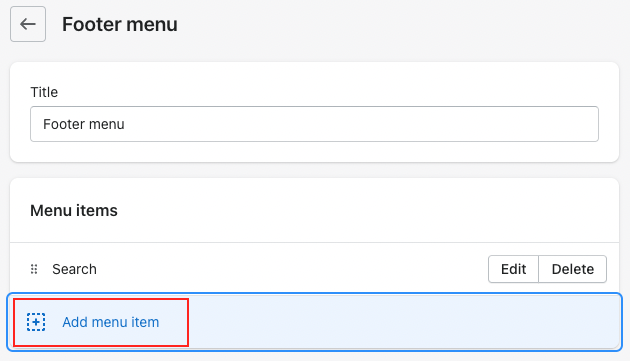
Task: Click the Add menu item link
Action: point(110,322)
